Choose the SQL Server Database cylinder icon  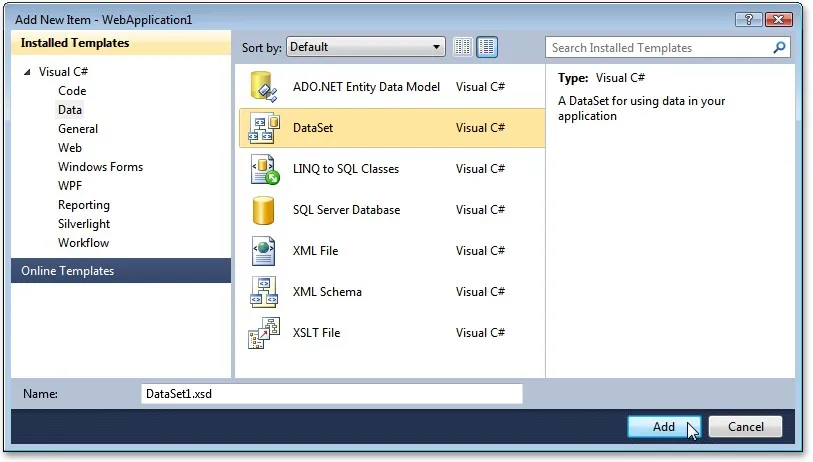pos(263,210)
